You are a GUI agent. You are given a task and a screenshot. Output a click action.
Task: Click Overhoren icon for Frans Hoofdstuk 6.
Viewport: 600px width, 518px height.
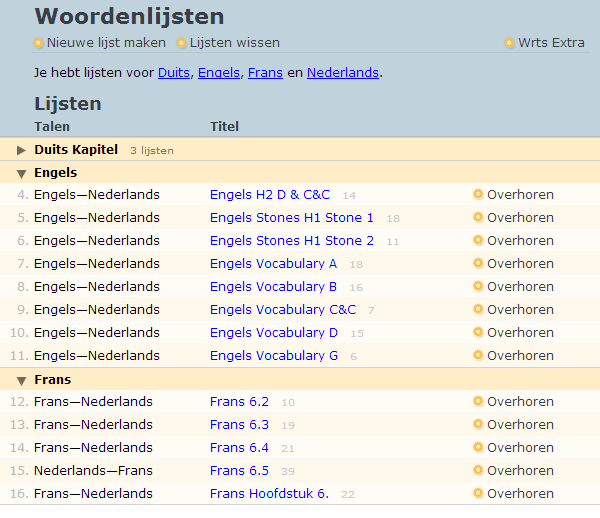(478, 493)
